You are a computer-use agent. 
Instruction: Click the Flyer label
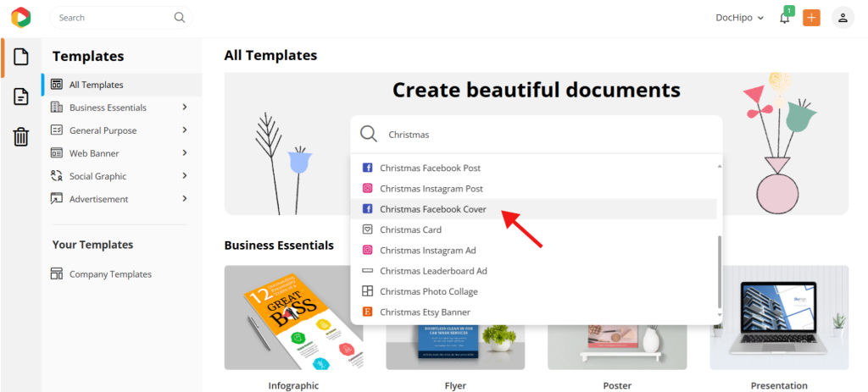(455, 385)
